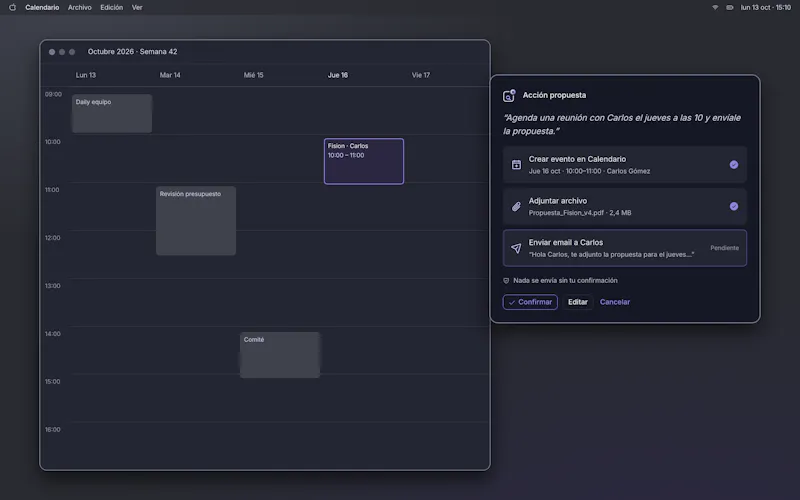Open the Calendario menu
The height and width of the screenshot is (500, 800).
click(42, 8)
